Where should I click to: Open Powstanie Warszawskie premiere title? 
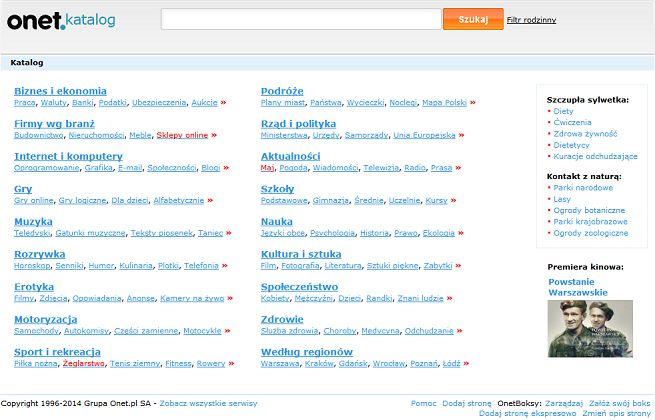578,287
